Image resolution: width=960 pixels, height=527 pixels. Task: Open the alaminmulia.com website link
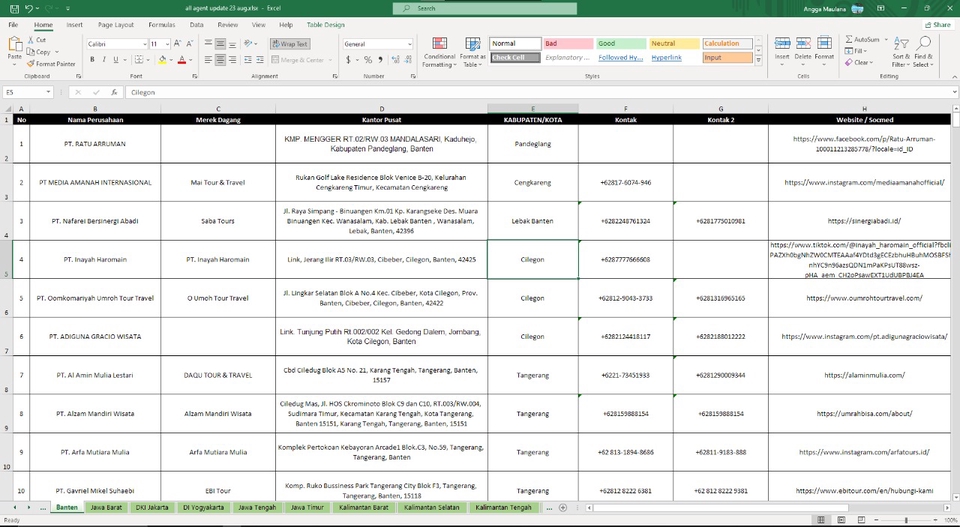pos(864,375)
